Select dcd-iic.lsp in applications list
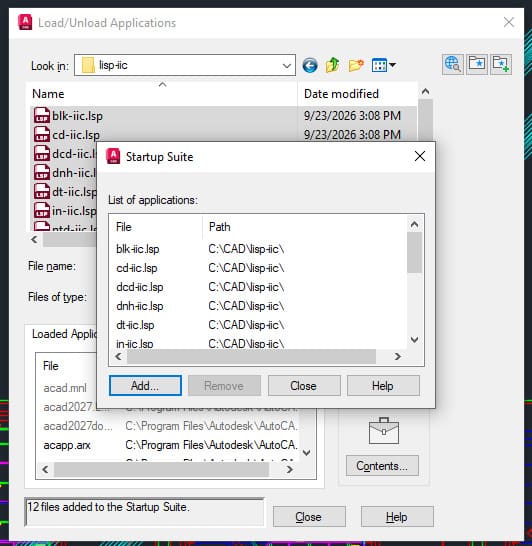 (140, 287)
